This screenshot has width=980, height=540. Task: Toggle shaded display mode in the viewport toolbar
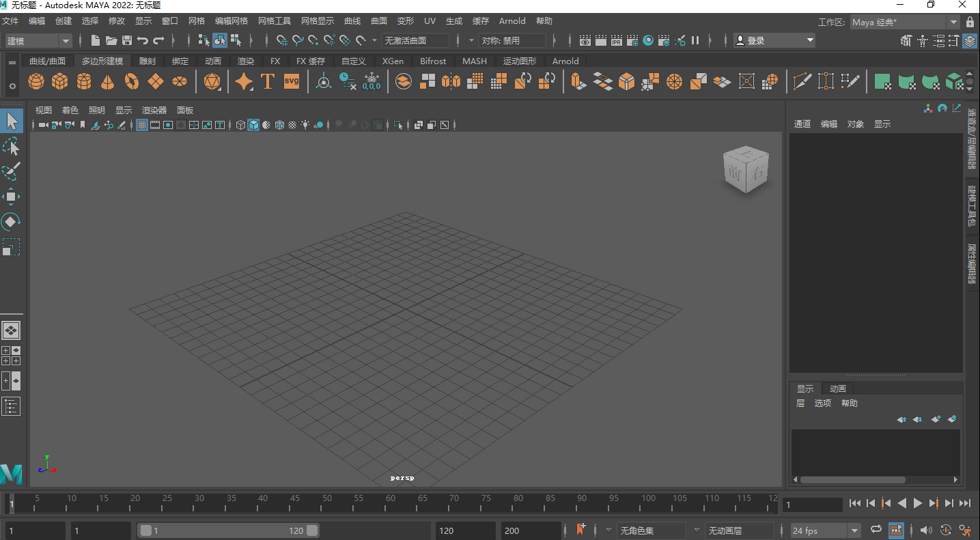click(253, 124)
